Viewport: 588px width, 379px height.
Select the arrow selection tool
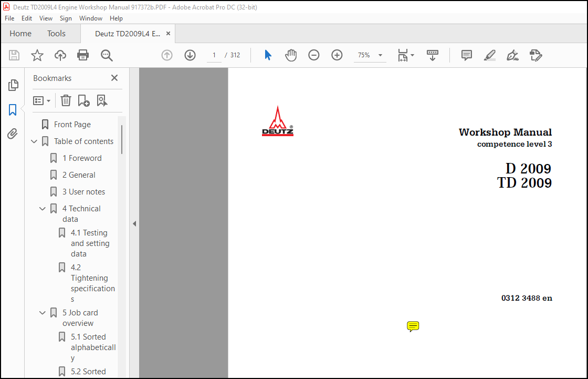coord(268,55)
